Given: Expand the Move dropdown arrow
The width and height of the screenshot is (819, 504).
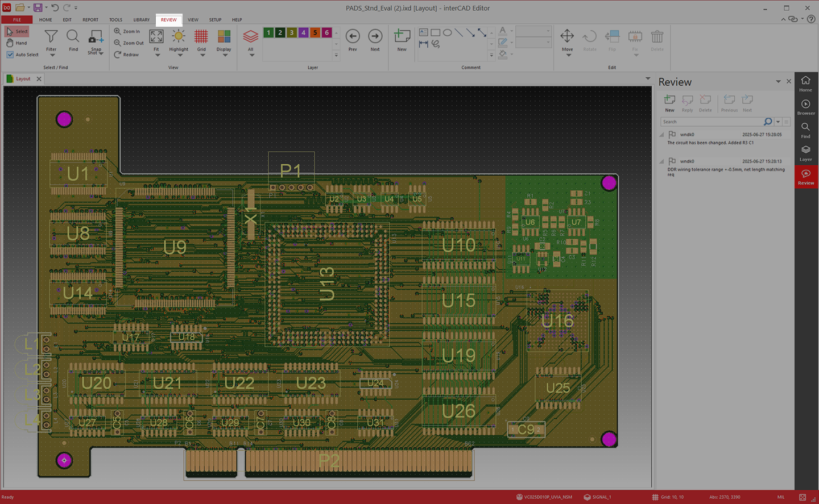Looking at the screenshot, I should [x=568, y=55].
